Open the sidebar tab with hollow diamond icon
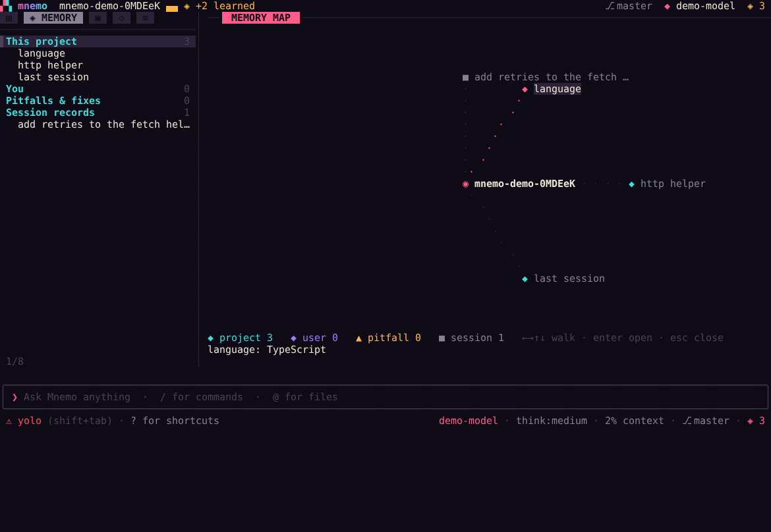Image resolution: width=771 pixels, height=532 pixels. click(121, 18)
